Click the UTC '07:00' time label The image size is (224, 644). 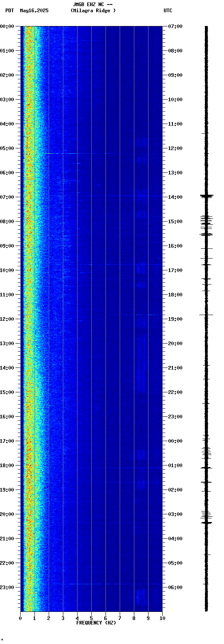point(175,26)
